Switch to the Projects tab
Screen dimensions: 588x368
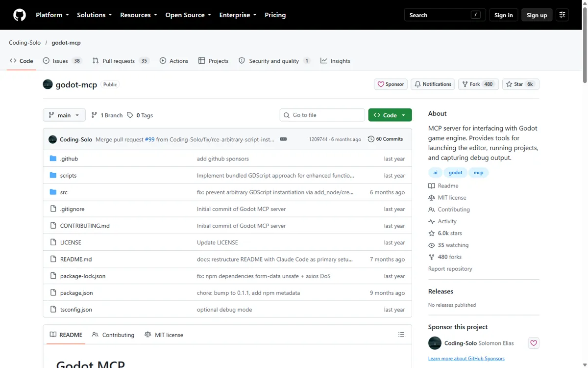213,61
